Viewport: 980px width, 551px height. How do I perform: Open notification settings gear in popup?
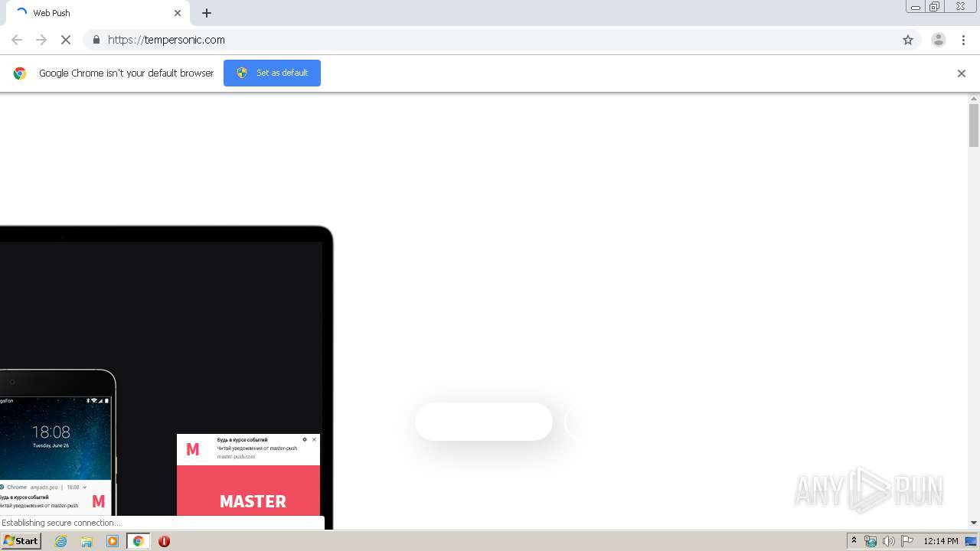click(305, 439)
